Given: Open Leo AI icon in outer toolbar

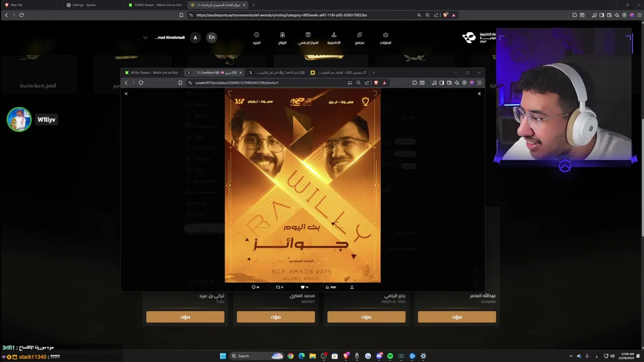Looking at the screenshot, I should click(617, 15).
